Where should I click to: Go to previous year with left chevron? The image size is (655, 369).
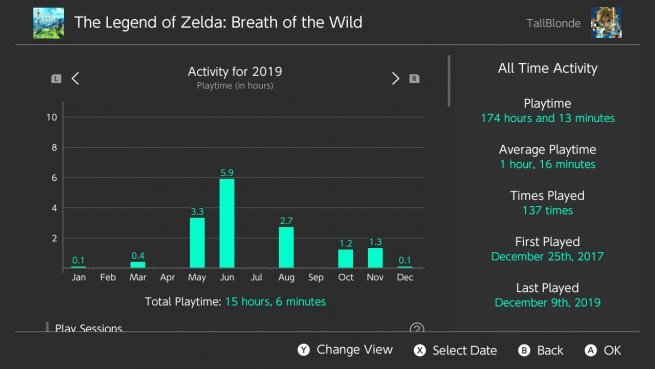pos(75,79)
